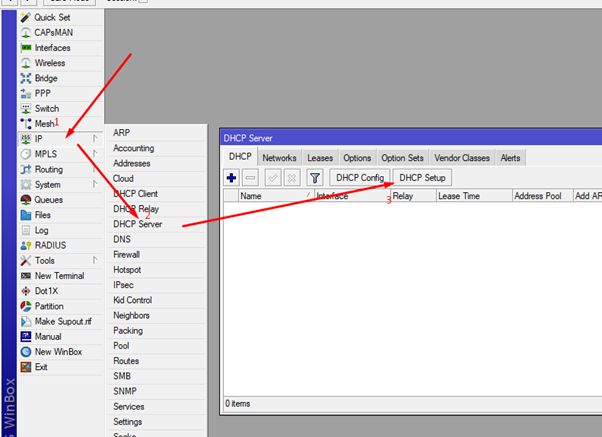Open Cloud in IP submenu
Screen dimensions: 602x437
point(156,179)
